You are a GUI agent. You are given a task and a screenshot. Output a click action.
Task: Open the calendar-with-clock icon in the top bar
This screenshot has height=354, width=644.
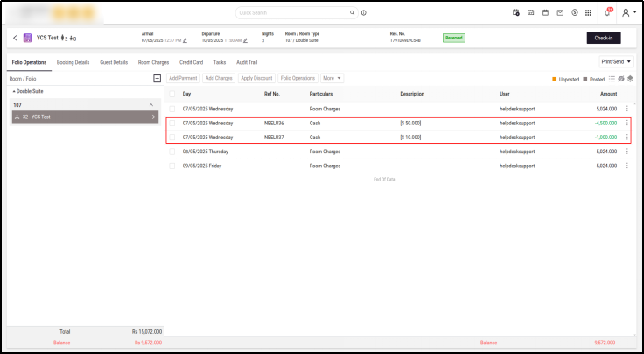point(516,13)
